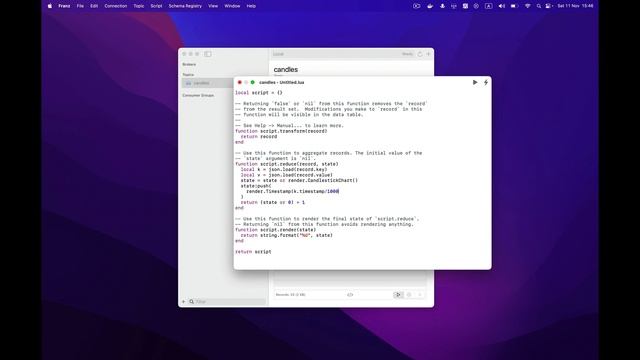Screen dimensions: 640x360
Task: Run the Lua script with the play button
Action: [x=475, y=82]
